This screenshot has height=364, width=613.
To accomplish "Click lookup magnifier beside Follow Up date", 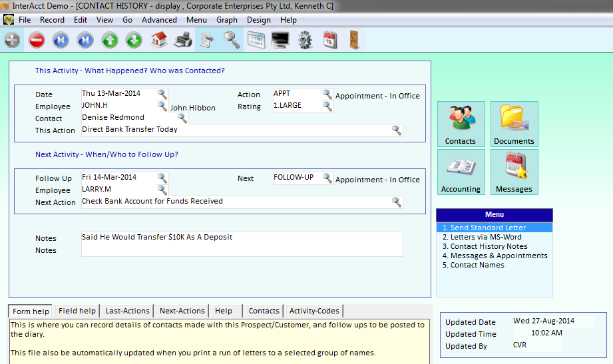I will click(162, 178).
